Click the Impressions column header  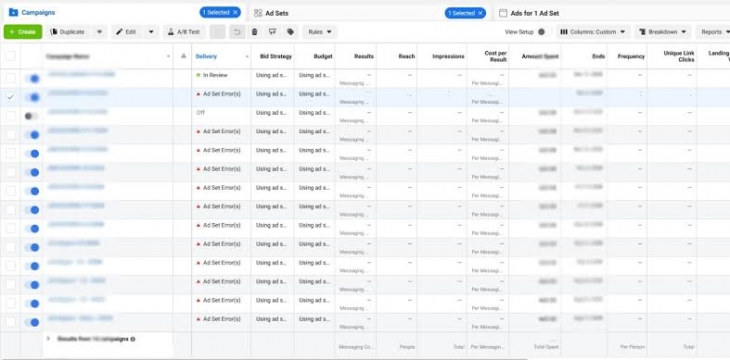[448, 56]
